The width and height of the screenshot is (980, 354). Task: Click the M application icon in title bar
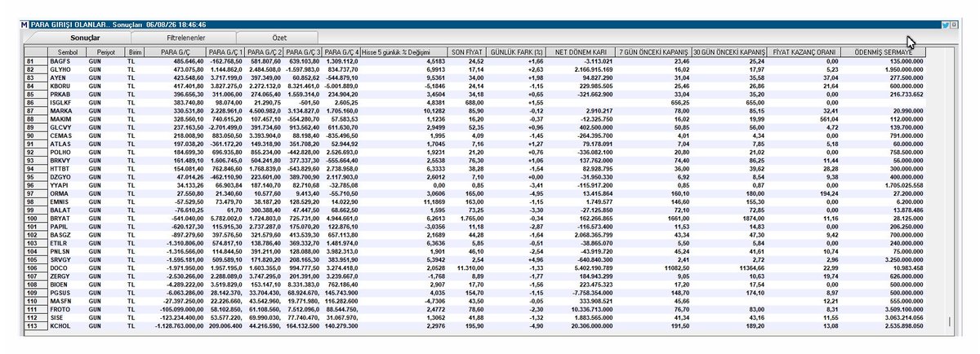[x=24, y=25]
